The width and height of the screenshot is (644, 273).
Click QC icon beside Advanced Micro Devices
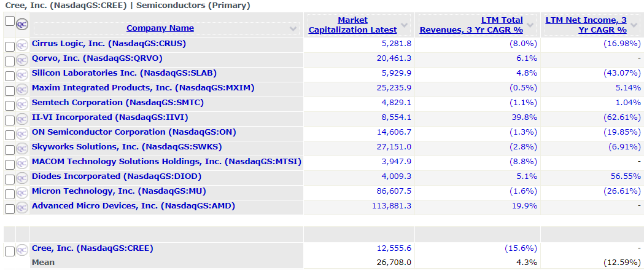[21, 208]
